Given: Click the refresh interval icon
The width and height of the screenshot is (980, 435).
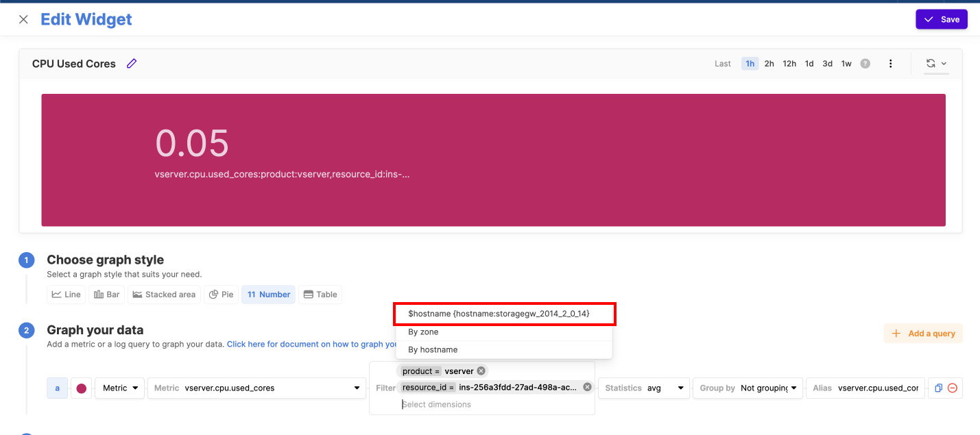Looking at the screenshot, I should pos(931,64).
